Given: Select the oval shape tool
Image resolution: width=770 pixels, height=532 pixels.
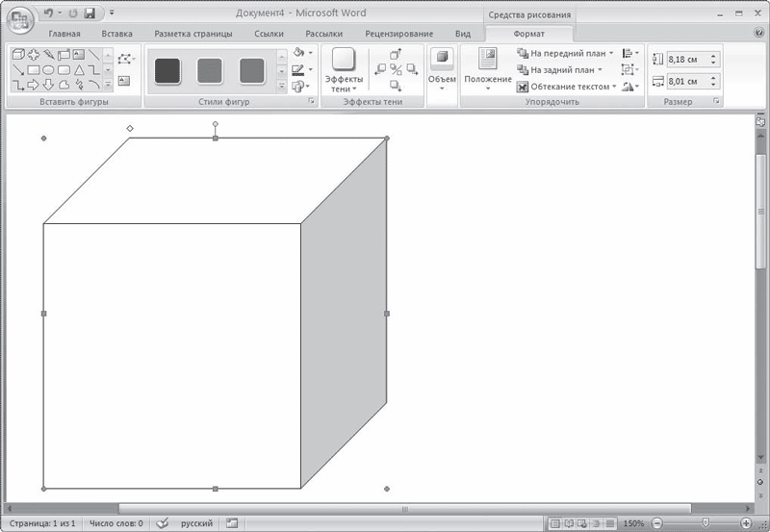Looking at the screenshot, I should pyautogui.click(x=48, y=69).
